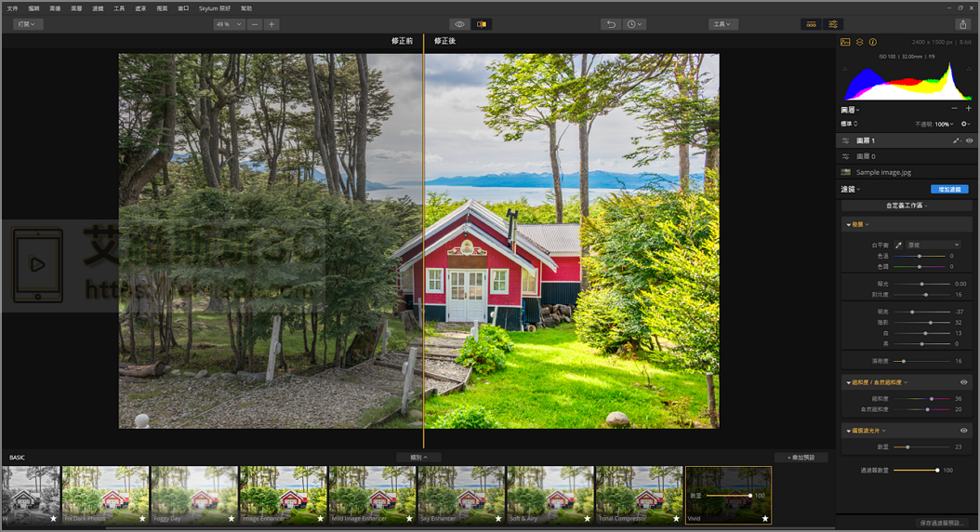Click the adjustments icon of 圖層 0
The height and width of the screenshot is (532, 980).
click(x=845, y=156)
